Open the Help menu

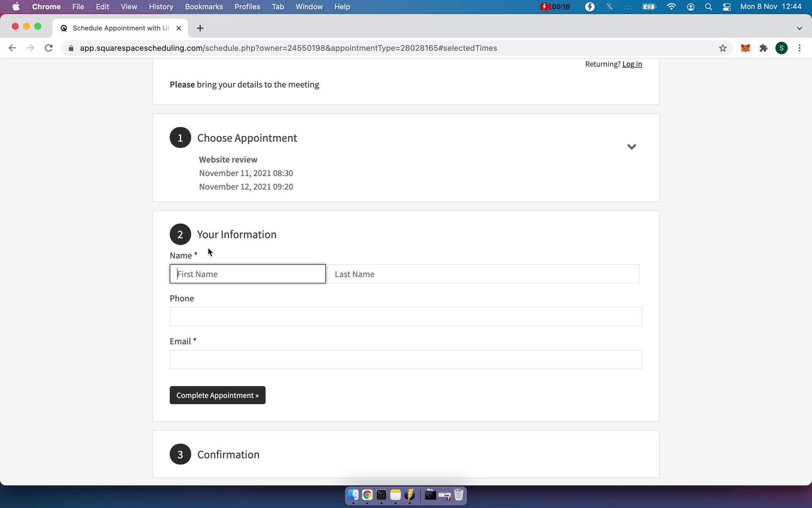342,7
